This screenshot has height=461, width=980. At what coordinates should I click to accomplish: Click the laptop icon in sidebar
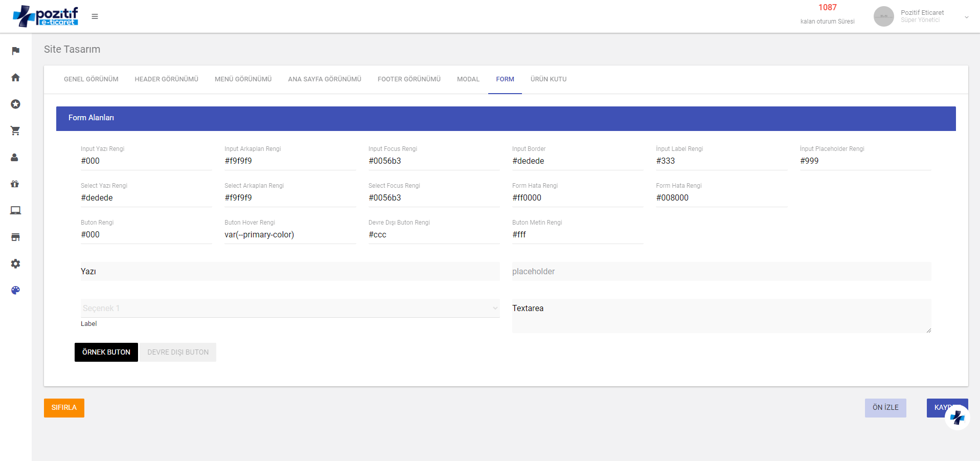(15, 210)
